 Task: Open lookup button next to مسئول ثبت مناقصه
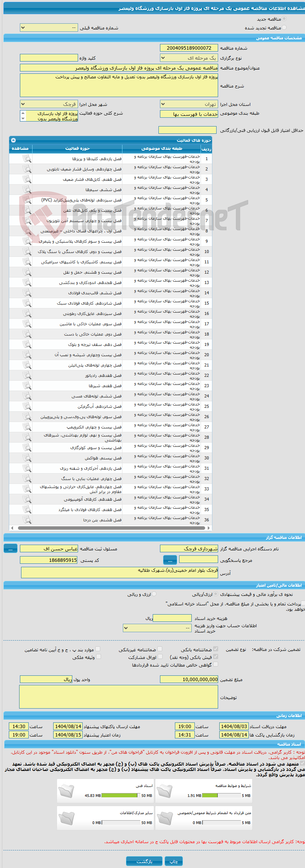(10, 548)
